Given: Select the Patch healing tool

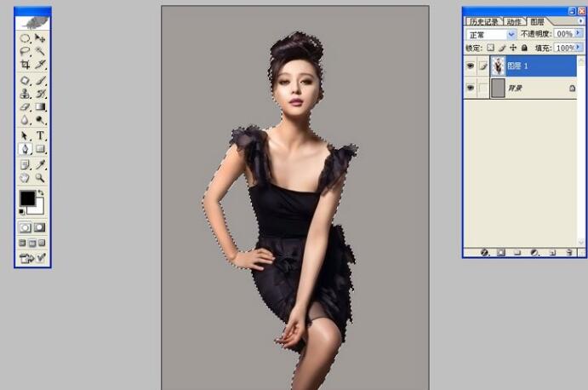Looking at the screenshot, I should pyautogui.click(x=26, y=80).
